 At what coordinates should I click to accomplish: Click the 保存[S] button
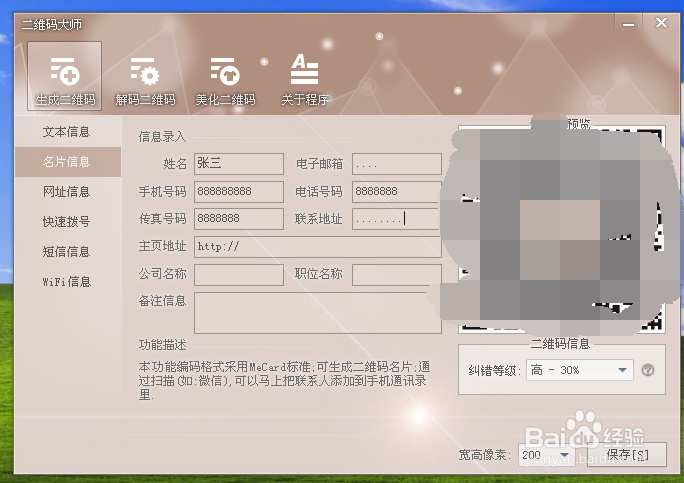627,455
